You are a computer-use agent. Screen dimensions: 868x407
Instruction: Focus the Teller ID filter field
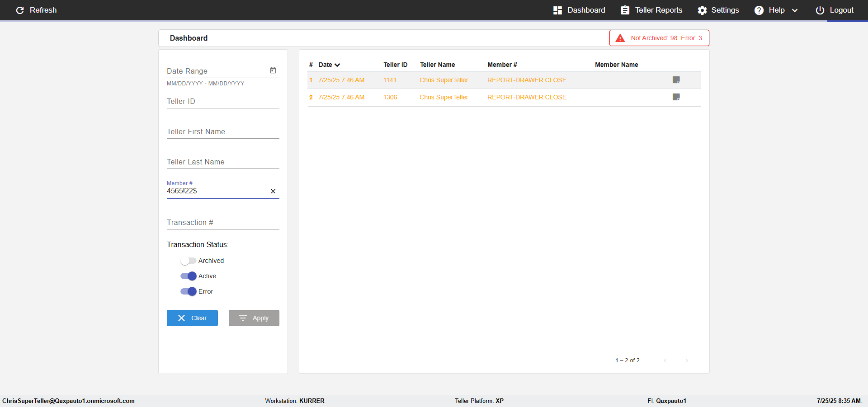pyautogui.click(x=223, y=101)
